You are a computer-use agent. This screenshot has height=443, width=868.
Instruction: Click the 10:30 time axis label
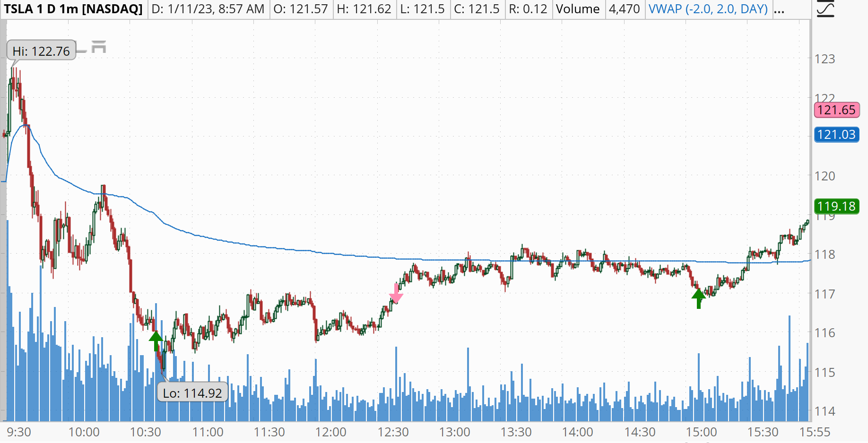(146, 432)
